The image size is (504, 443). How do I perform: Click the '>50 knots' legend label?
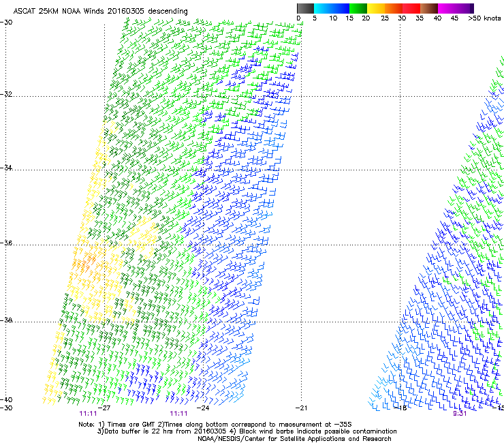pos(484,18)
